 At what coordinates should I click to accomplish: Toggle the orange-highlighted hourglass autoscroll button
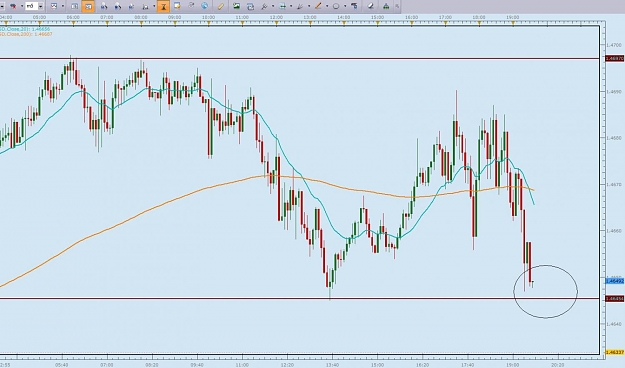click(x=163, y=6)
